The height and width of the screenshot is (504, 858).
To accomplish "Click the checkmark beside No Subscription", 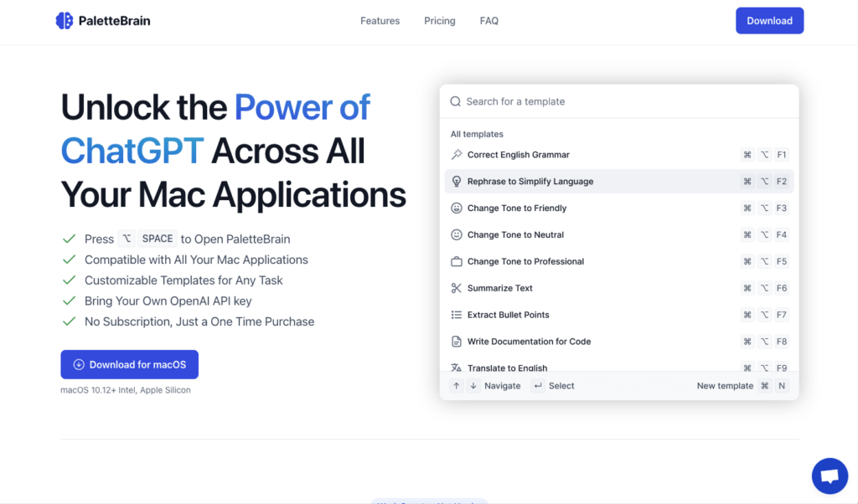I will (69, 321).
